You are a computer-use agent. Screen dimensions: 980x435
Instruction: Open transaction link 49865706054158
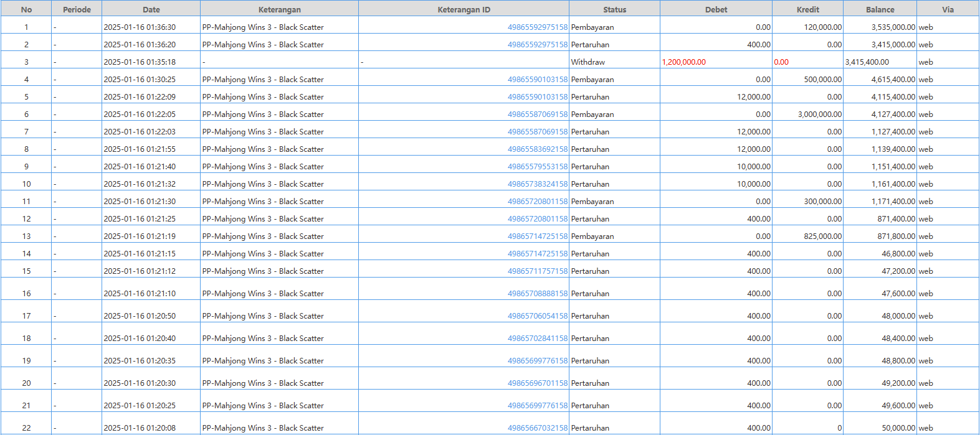point(537,316)
